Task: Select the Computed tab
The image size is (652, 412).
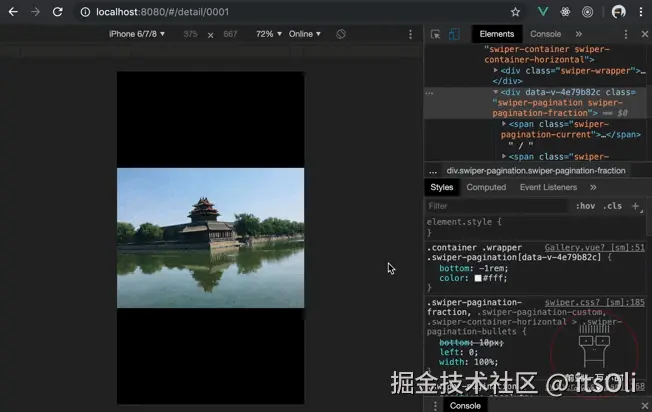Action: click(x=486, y=187)
